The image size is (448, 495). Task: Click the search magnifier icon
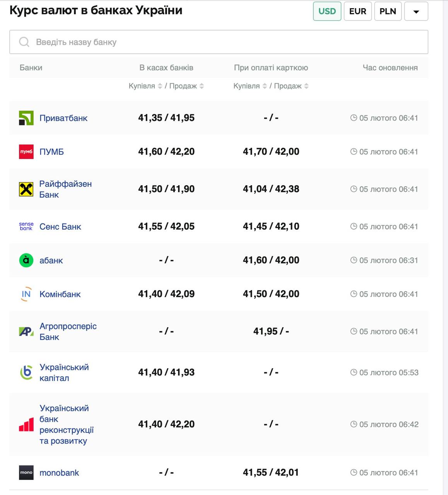click(24, 42)
